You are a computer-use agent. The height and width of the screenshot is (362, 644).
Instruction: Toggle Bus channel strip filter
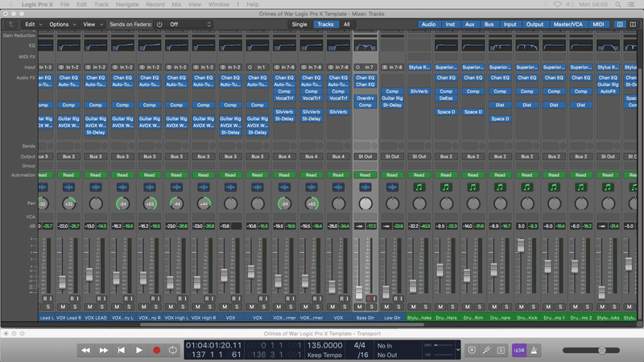[x=489, y=24]
